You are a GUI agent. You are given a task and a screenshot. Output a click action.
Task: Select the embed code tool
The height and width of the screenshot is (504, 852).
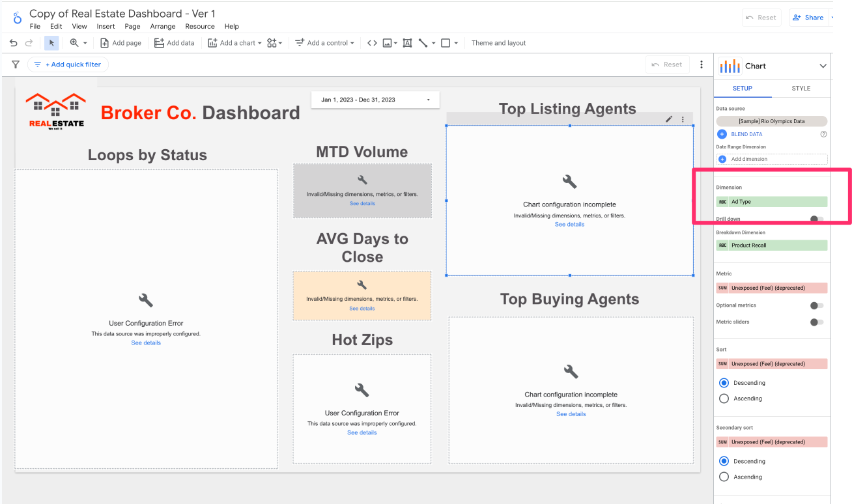coord(372,43)
